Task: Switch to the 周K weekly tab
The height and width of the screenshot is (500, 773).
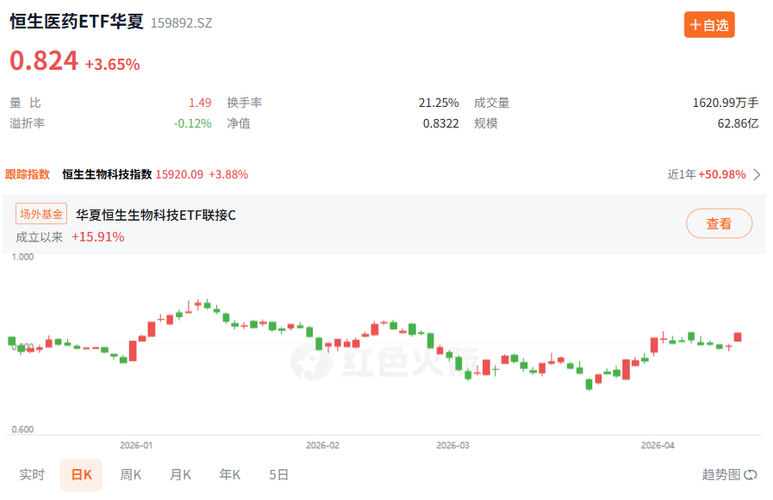Action: coord(131,475)
